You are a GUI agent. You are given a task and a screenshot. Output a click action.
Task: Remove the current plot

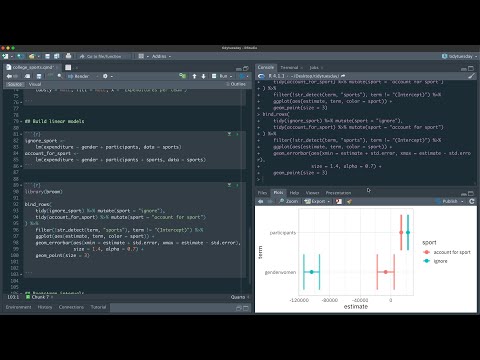tap(339, 201)
